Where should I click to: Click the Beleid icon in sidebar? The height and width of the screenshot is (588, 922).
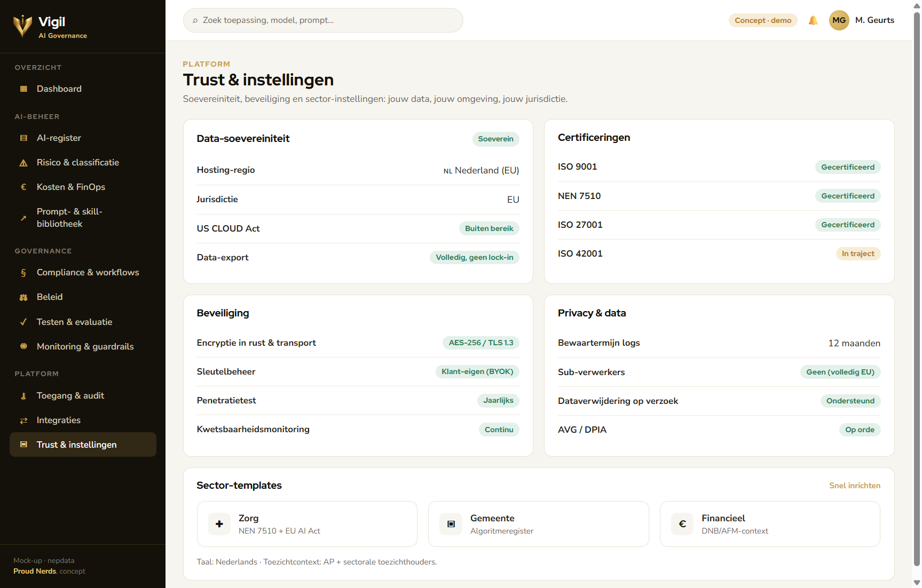click(x=23, y=297)
